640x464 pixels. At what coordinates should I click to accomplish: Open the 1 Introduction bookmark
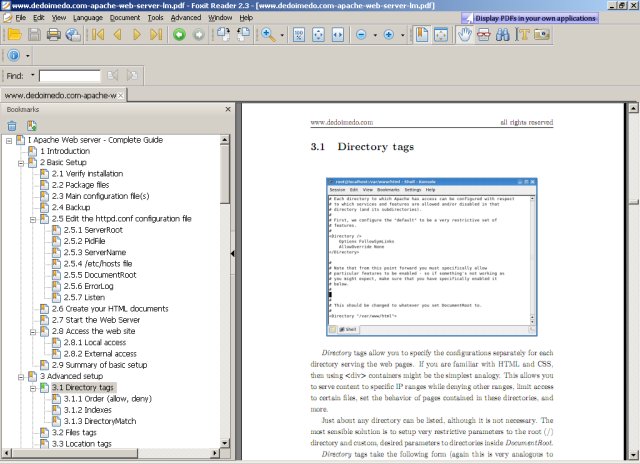coord(65,151)
